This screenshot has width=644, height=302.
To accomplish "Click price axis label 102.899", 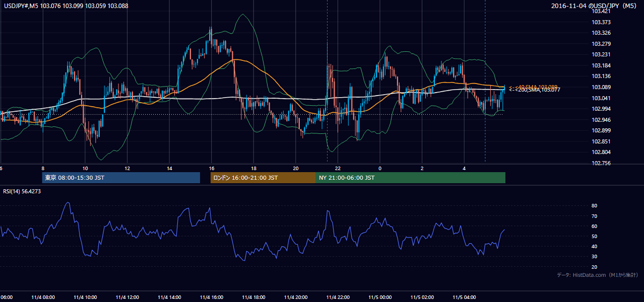I will point(601,130).
